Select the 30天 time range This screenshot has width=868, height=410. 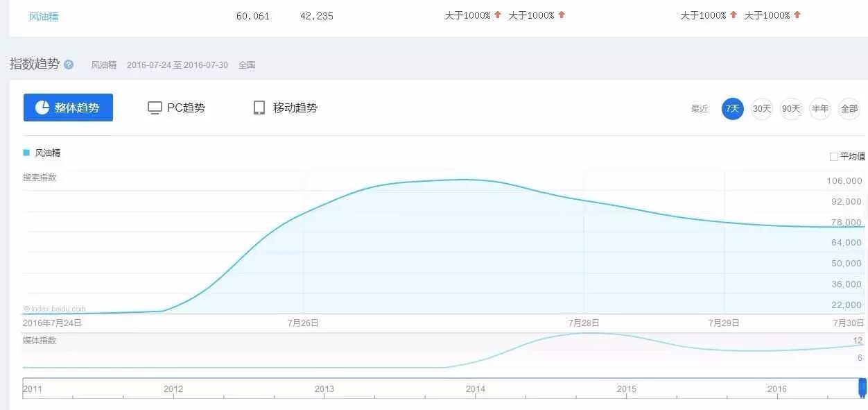coord(762,109)
